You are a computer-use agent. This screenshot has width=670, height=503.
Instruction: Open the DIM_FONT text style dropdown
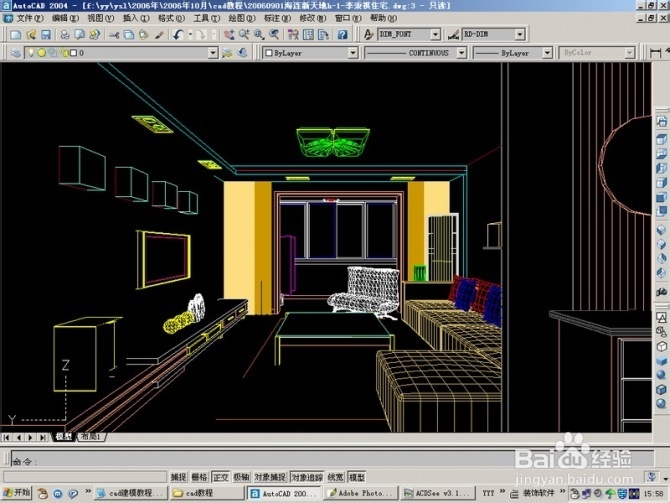435,34
